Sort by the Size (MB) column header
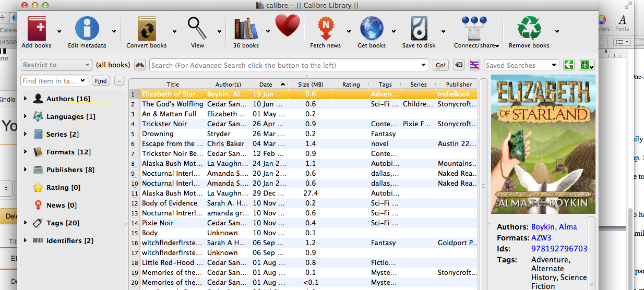The image size is (644, 290). point(310,84)
